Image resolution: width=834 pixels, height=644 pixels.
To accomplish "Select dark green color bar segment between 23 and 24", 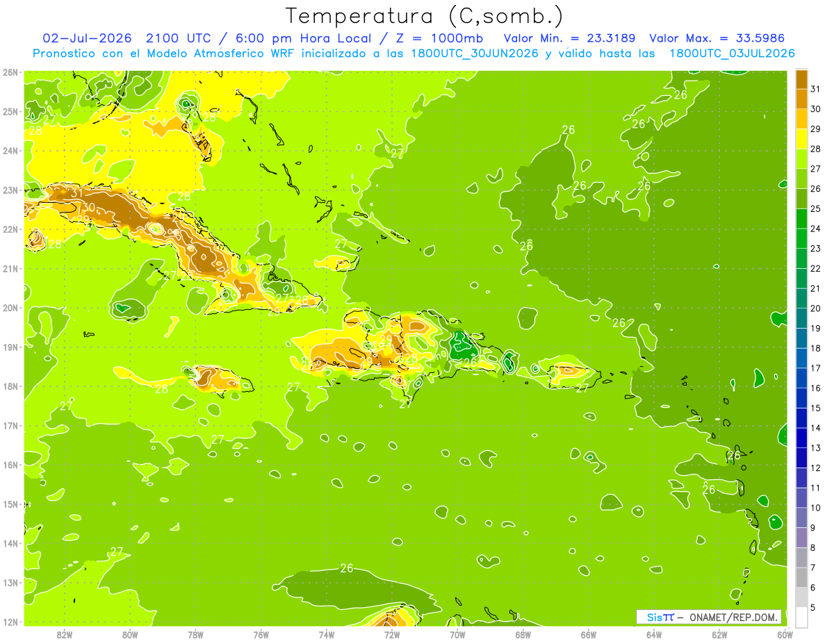I will tap(801, 239).
